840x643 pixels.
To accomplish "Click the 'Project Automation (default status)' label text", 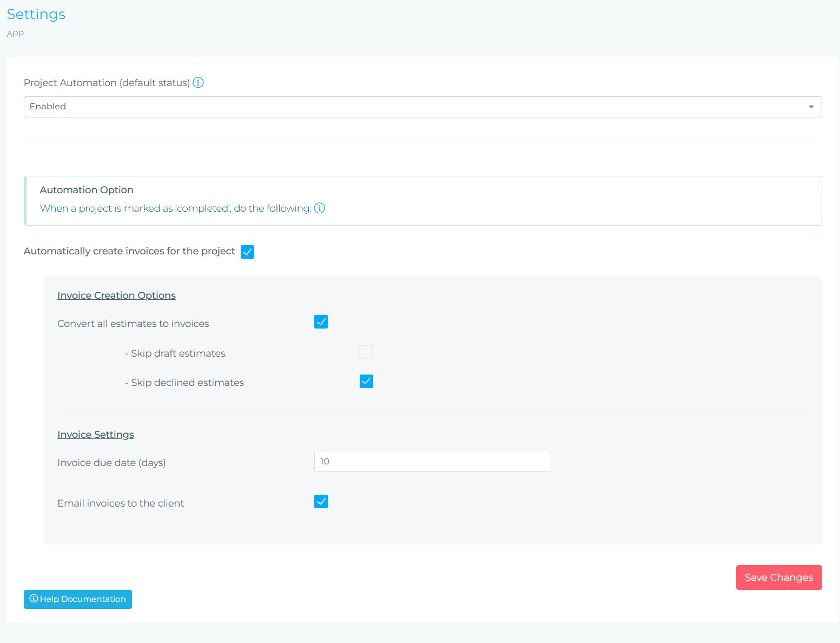I will coord(107,83).
